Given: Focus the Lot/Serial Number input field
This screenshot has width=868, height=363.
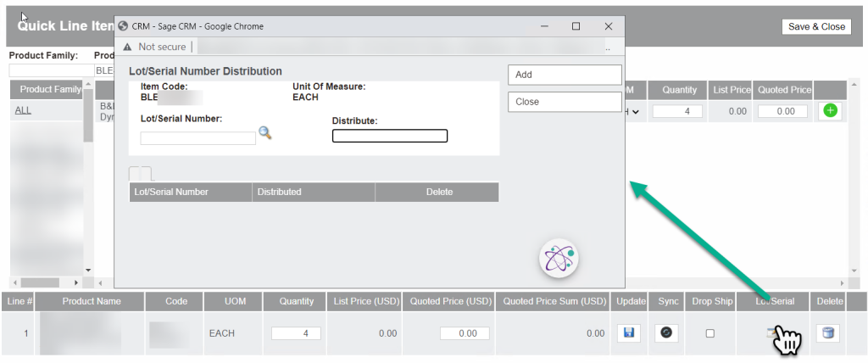Looking at the screenshot, I should pos(198,138).
